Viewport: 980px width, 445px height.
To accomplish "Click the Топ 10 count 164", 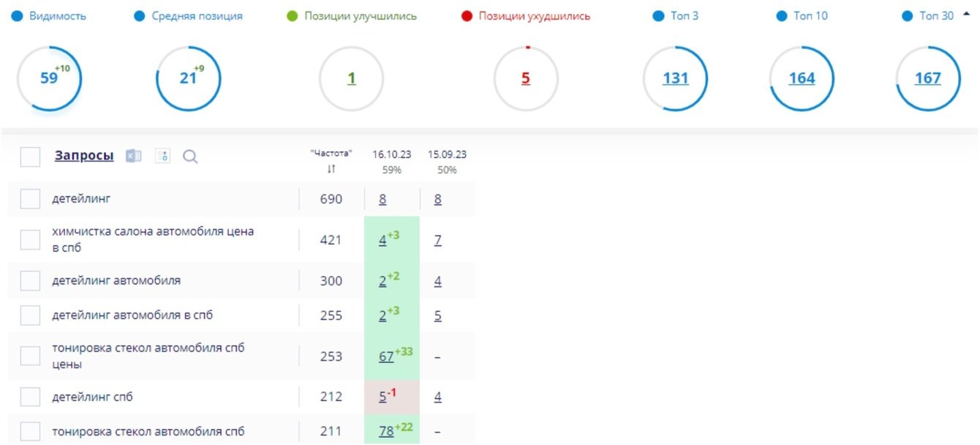I will coord(802,78).
